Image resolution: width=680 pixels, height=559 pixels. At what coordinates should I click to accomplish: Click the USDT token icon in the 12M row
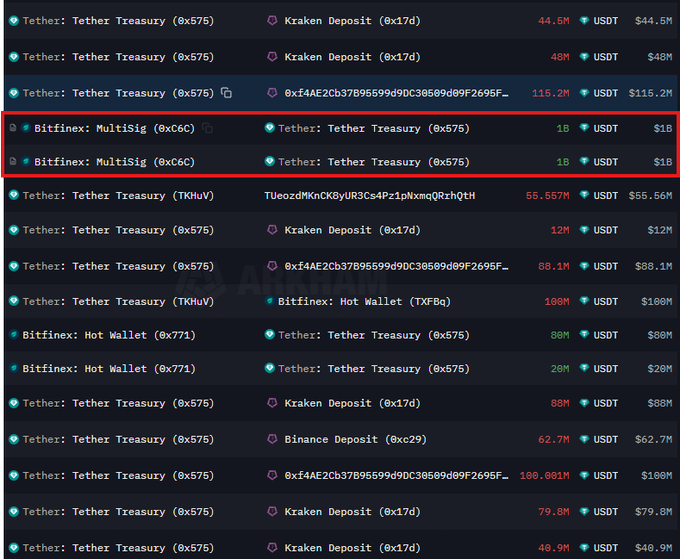point(584,230)
